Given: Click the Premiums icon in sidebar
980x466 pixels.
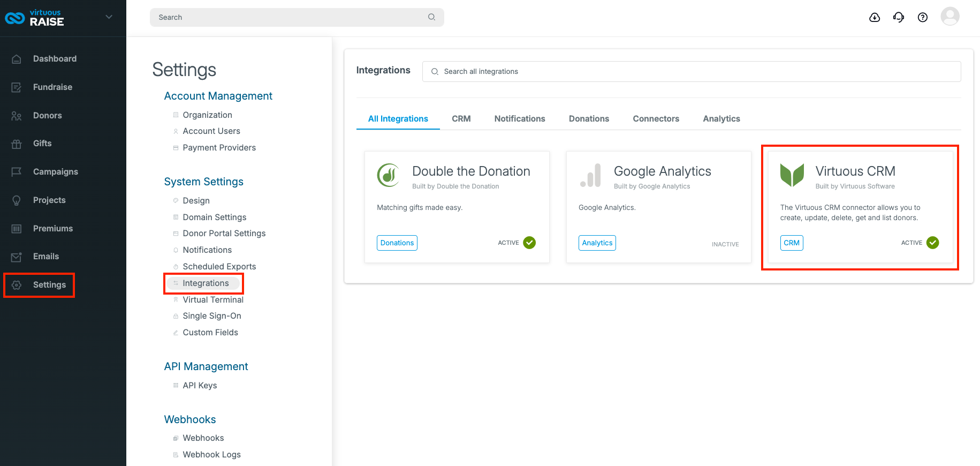Looking at the screenshot, I should pyautogui.click(x=17, y=229).
